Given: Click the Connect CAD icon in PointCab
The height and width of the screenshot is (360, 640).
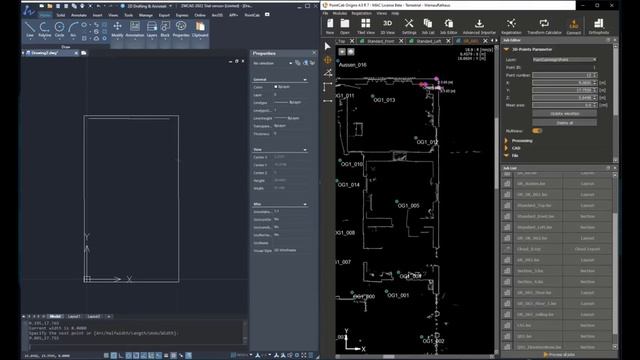Looking at the screenshot, I should [573, 27].
